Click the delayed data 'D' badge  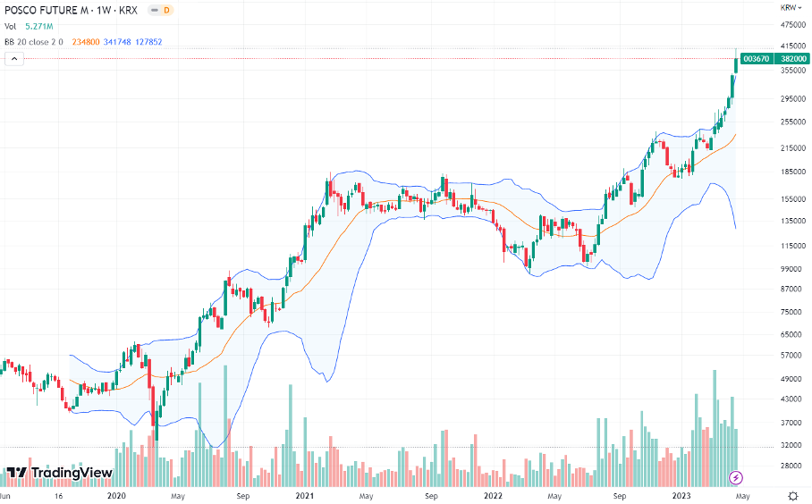[x=165, y=10]
